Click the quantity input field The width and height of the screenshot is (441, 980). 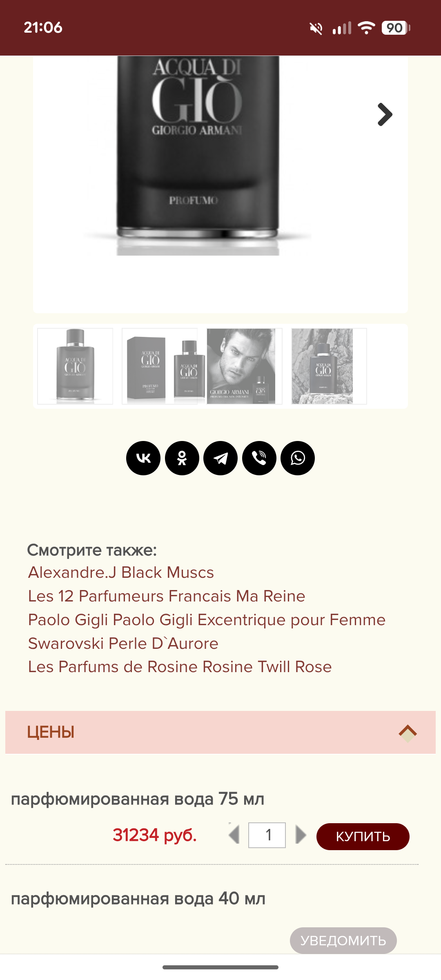coord(267,835)
